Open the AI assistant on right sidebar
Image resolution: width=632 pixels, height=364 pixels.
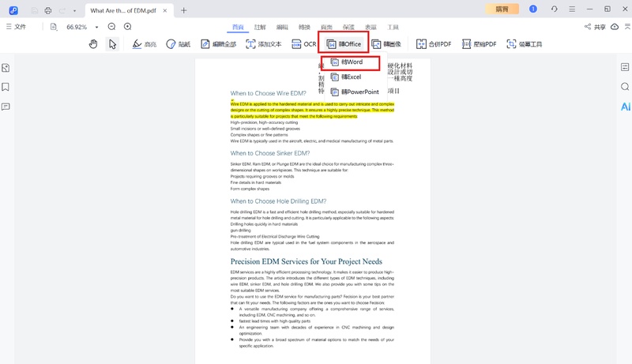click(625, 106)
